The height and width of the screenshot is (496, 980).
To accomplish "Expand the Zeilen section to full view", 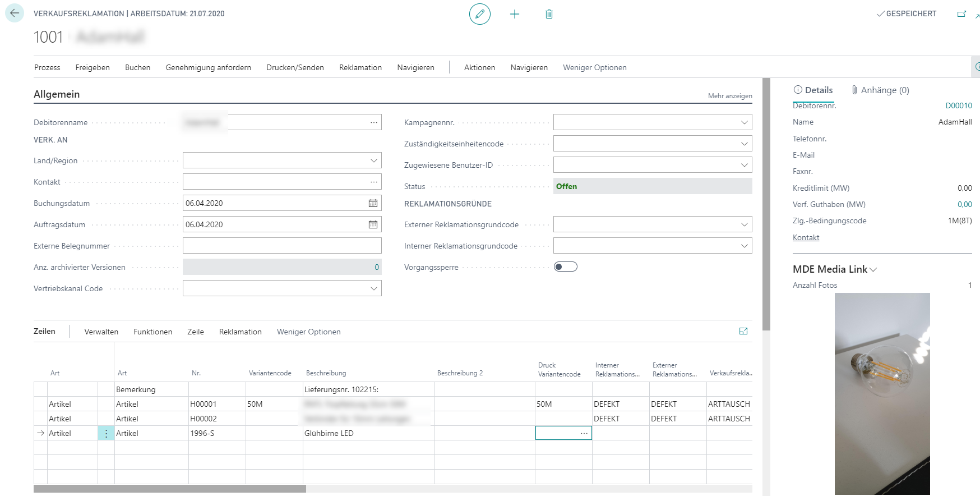I will pyautogui.click(x=743, y=331).
